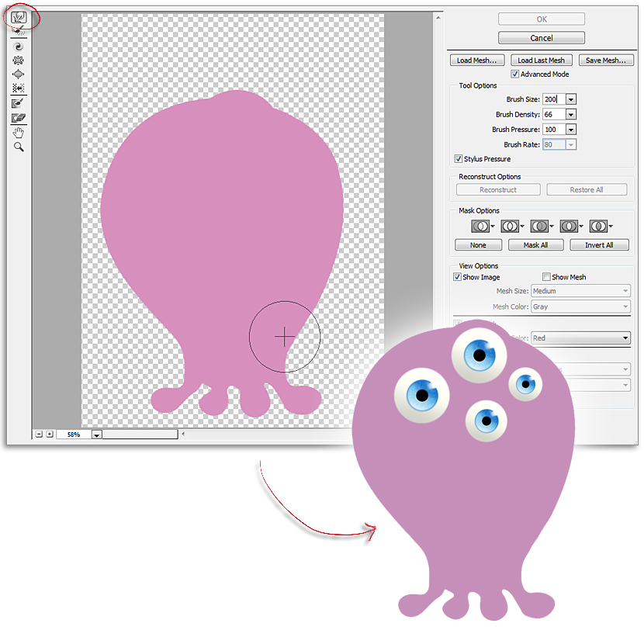Open the Red mask color dropdown
This screenshot has width=644, height=644.
580,338
